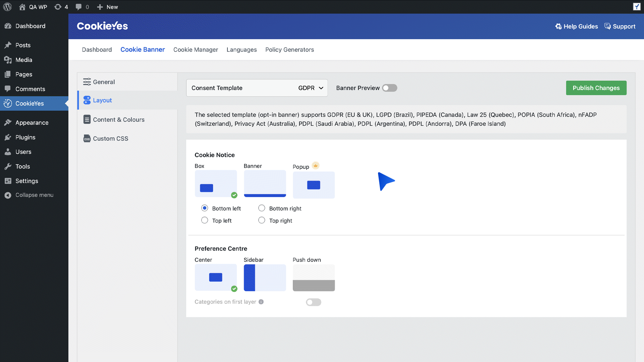Click the Help Guides icon link
644x362 pixels.
click(558, 26)
